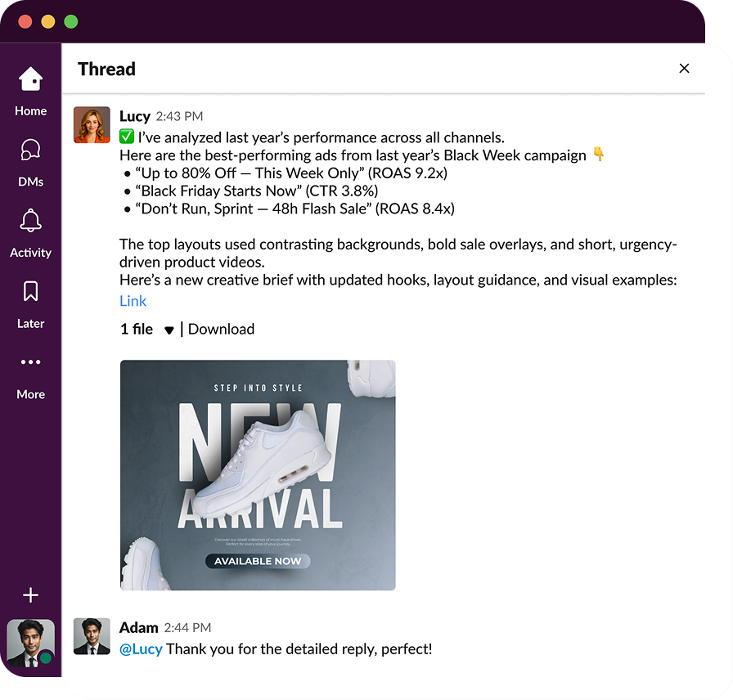733x700 pixels.
Task: Open the @Lucy mention
Action: tap(141, 649)
